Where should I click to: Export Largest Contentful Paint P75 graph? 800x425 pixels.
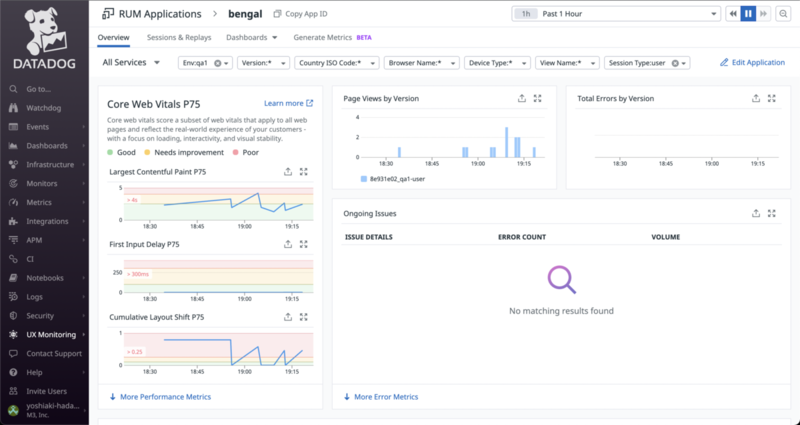[288, 172]
